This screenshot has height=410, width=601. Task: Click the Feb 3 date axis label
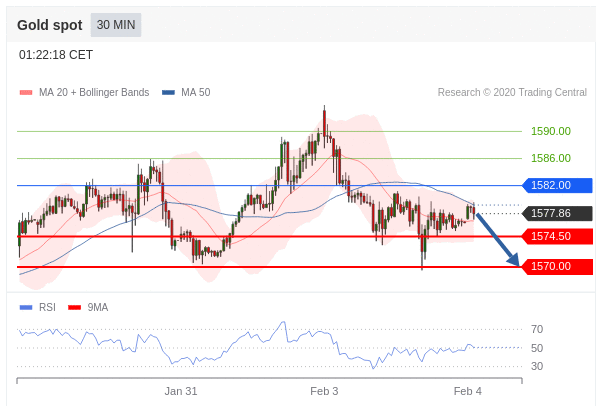324,391
